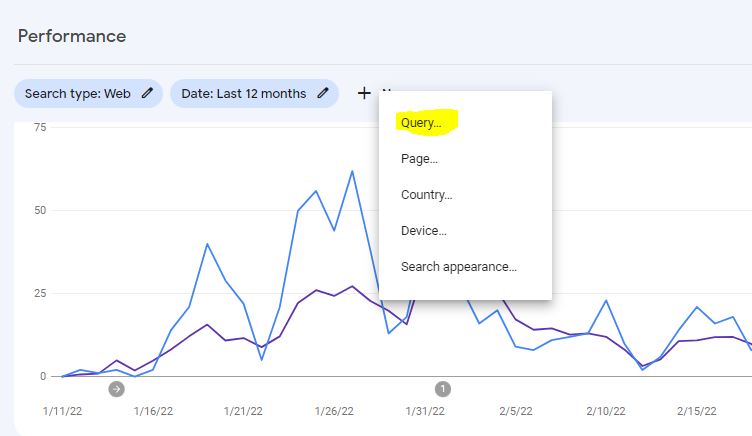The height and width of the screenshot is (436, 752).
Task: Click the blue line peak near 1/19/22
Action: click(207, 244)
